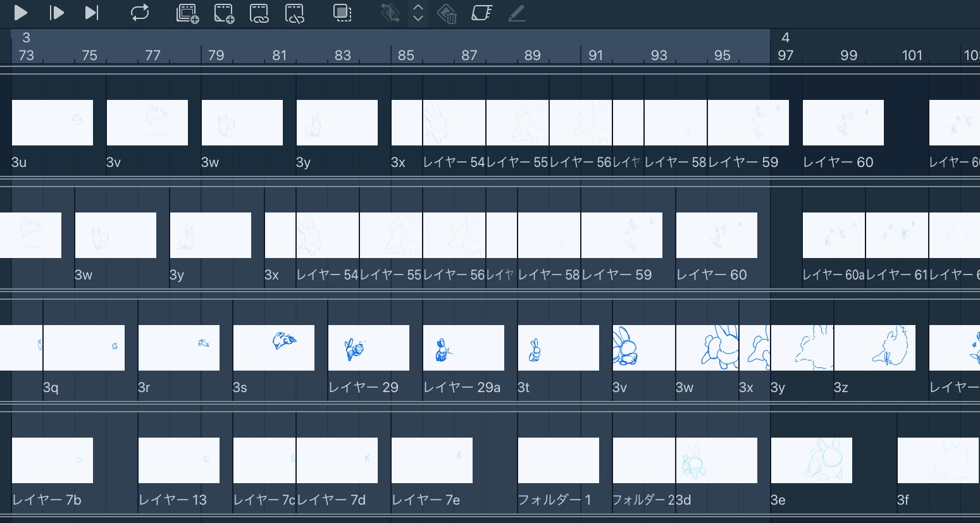This screenshot has width=980, height=523.
Task: Toggle loop playback
Action: tap(140, 13)
